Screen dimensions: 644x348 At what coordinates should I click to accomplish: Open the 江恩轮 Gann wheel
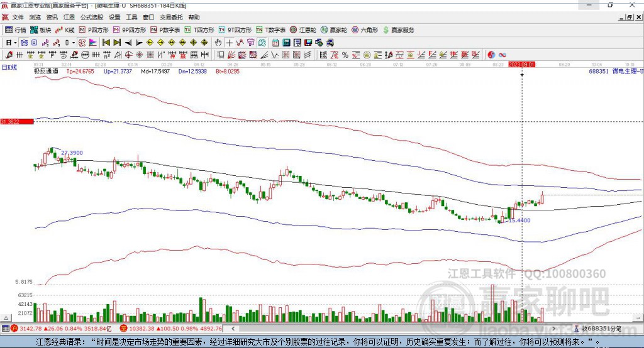pyautogui.click(x=303, y=30)
